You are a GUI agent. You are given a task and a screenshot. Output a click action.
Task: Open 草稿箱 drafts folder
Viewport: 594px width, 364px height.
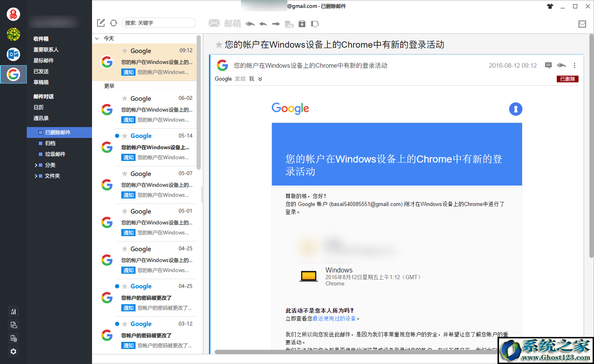point(41,82)
